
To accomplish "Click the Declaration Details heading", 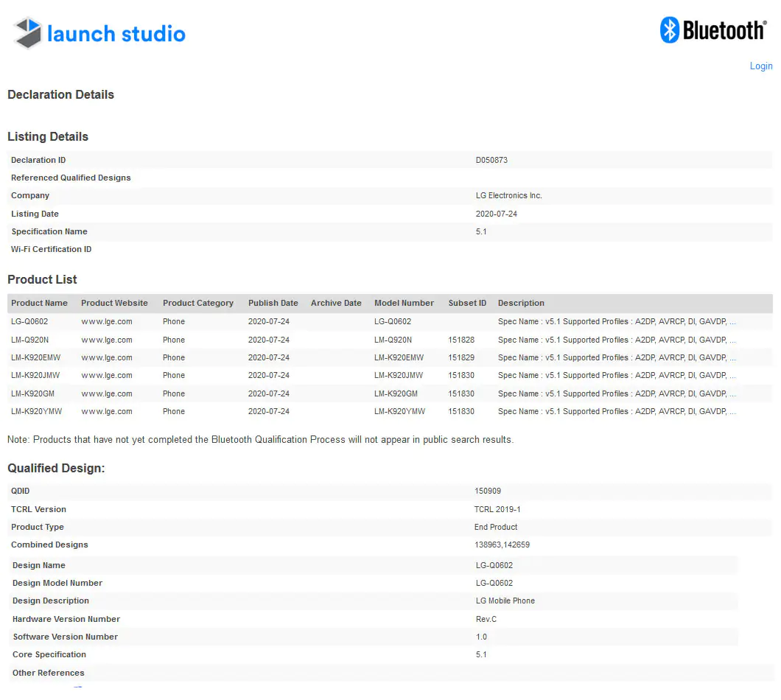I will [60, 94].
